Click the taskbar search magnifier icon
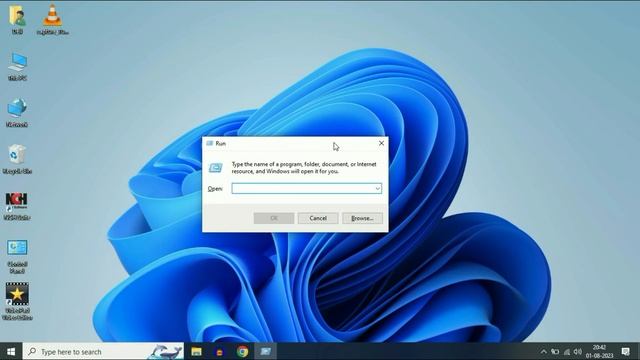640x360 pixels. (32, 351)
